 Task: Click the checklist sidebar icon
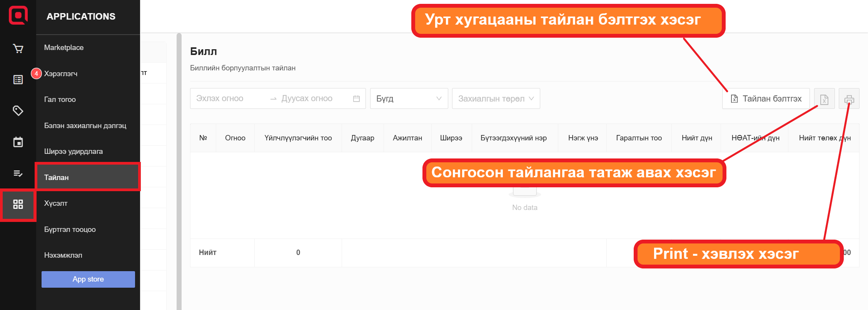18,173
